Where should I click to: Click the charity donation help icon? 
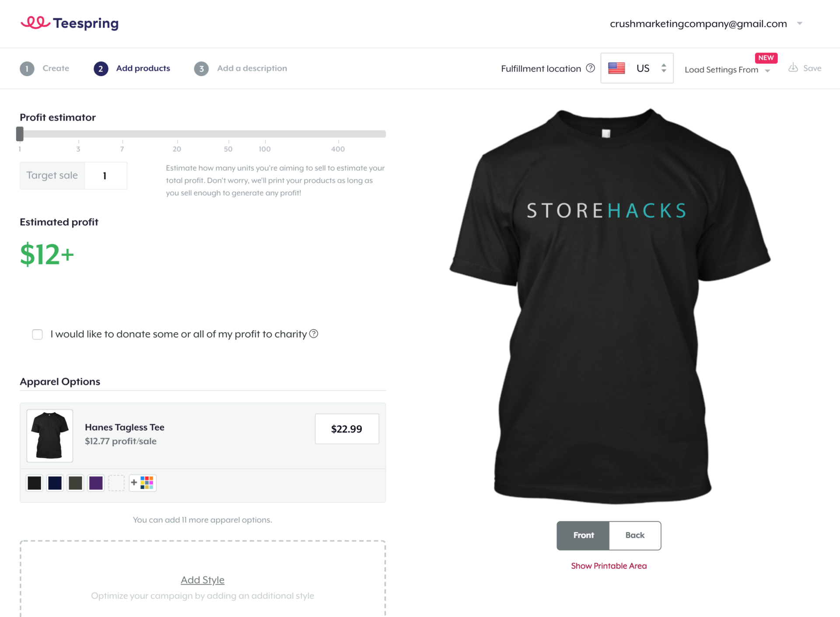point(314,334)
